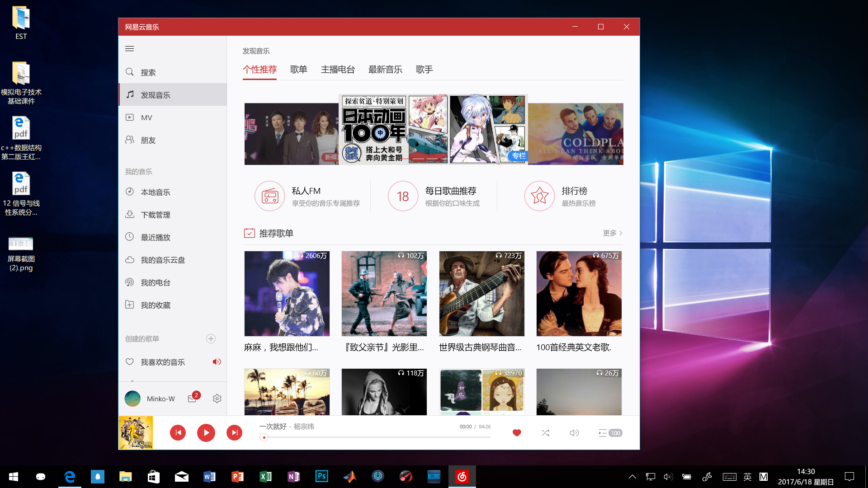Switch to the 主播电台 tab
The height and width of the screenshot is (488, 868).
tap(338, 70)
